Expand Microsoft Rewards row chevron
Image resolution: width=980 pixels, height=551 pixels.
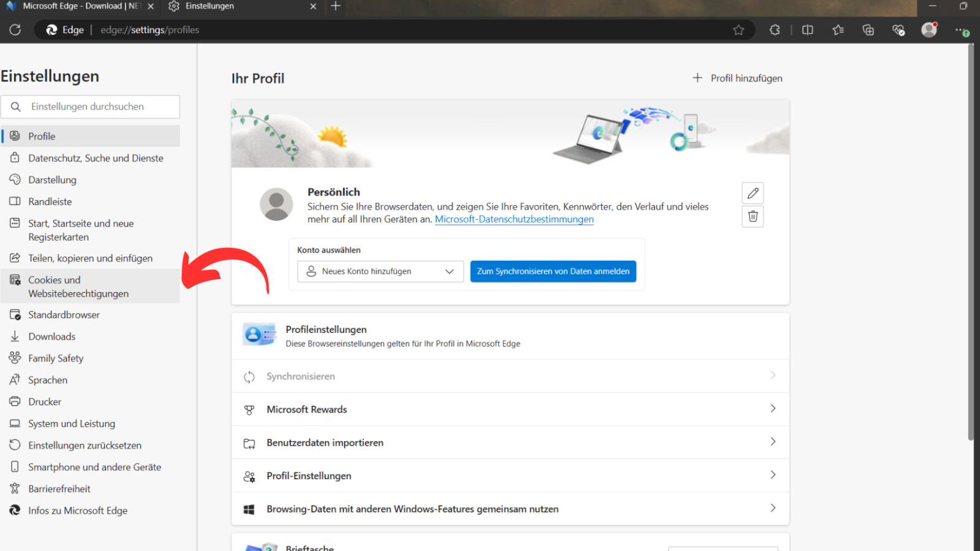pos(773,408)
